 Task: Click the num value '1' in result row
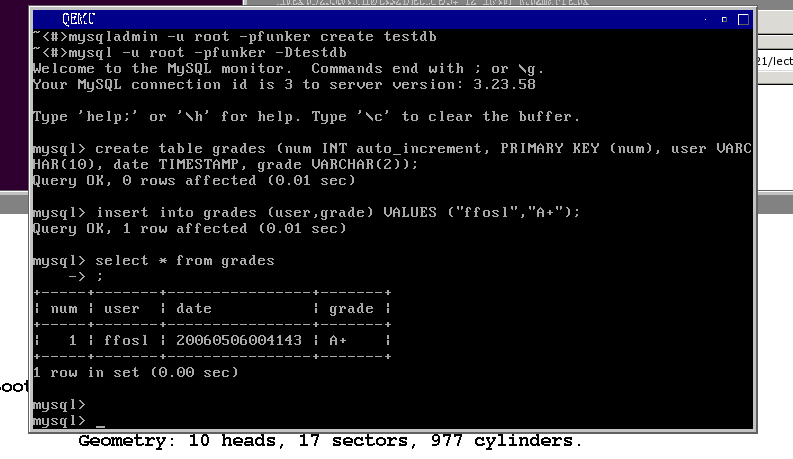coord(73,341)
